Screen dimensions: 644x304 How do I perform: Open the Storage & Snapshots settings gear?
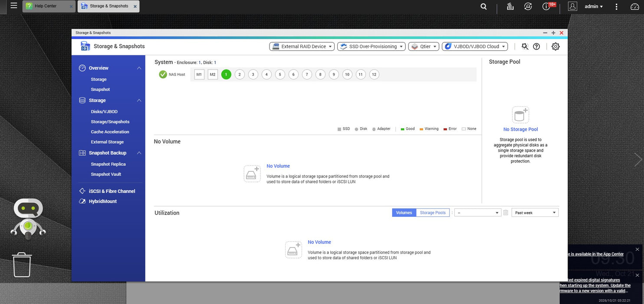pyautogui.click(x=555, y=46)
